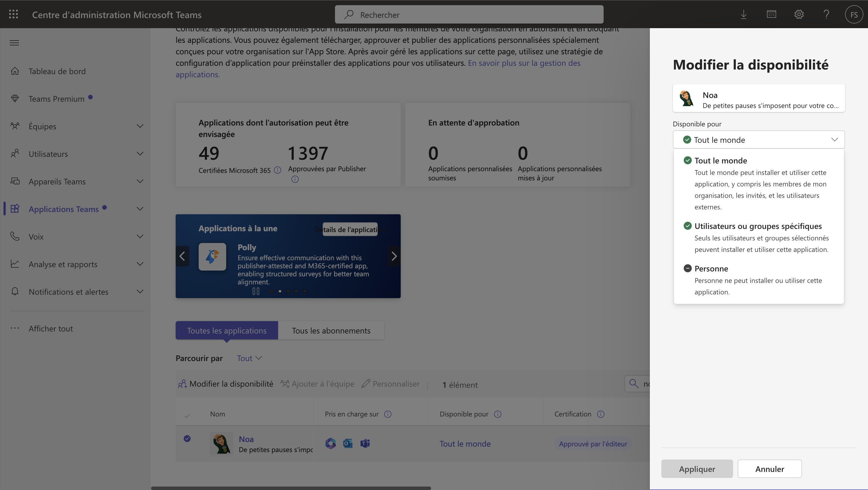Click the search magnifier in apps table
Viewport: 868px width, 490px height.
[x=634, y=384]
